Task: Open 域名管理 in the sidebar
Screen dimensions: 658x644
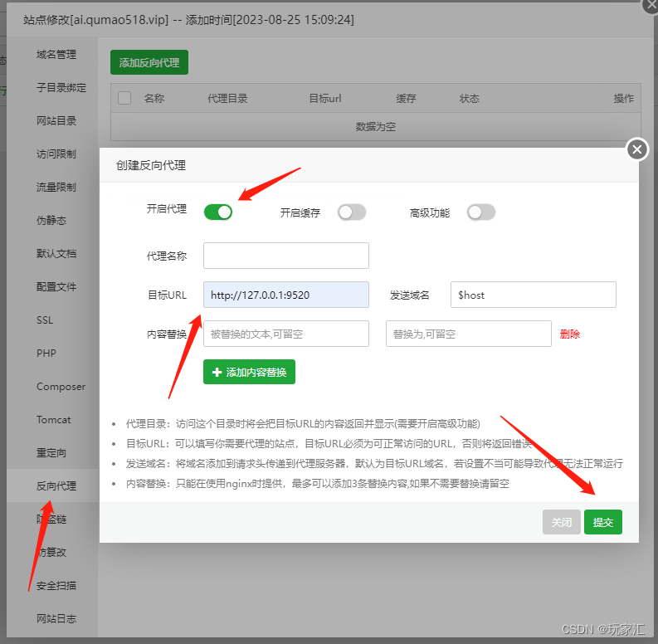Action: click(56, 55)
